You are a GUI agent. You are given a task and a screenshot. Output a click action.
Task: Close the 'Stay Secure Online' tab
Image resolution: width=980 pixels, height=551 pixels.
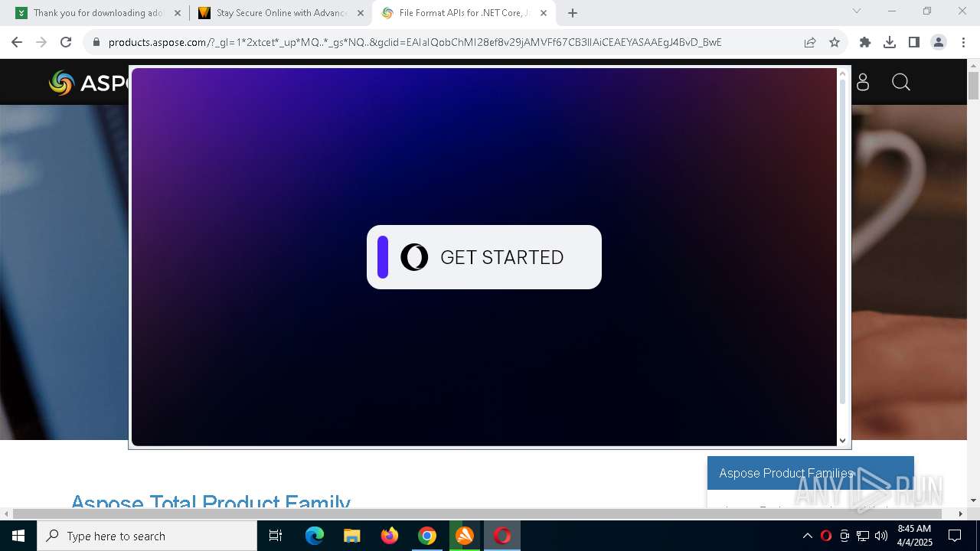coord(360,13)
